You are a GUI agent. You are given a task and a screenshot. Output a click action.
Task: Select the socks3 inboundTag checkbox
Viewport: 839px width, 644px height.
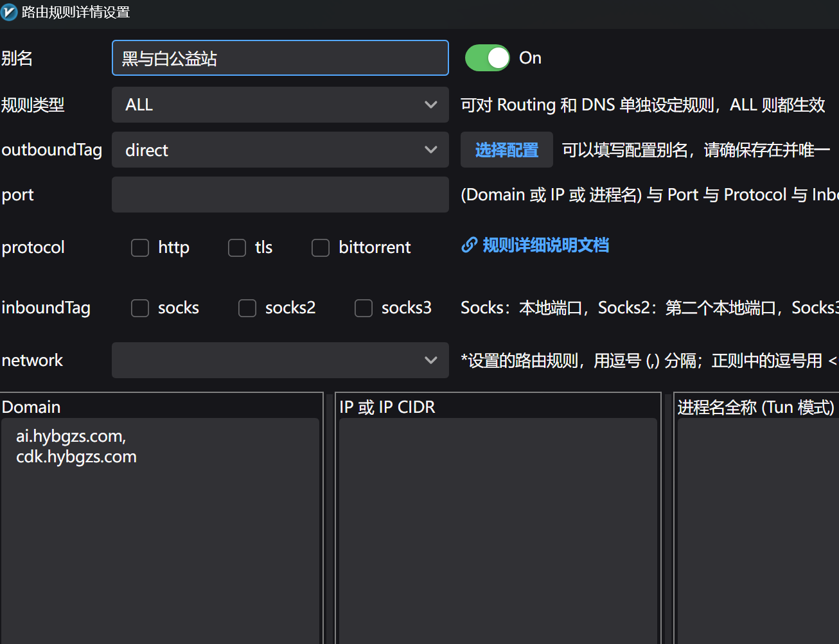364,308
